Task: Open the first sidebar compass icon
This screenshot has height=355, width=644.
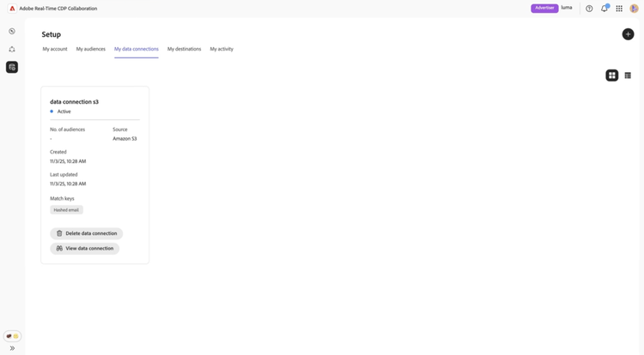Action: [12, 31]
